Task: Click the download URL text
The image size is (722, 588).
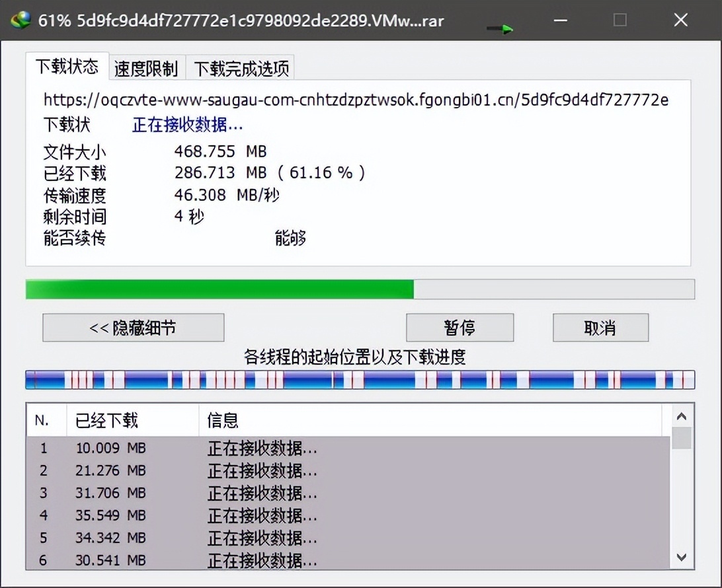Action: pos(356,99)
